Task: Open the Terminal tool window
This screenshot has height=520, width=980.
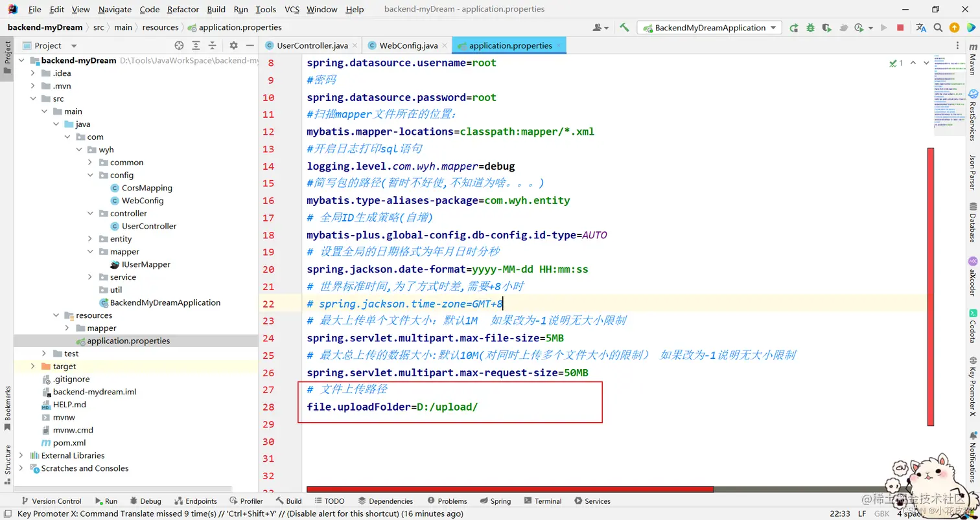Action: [x=542, y=501]
